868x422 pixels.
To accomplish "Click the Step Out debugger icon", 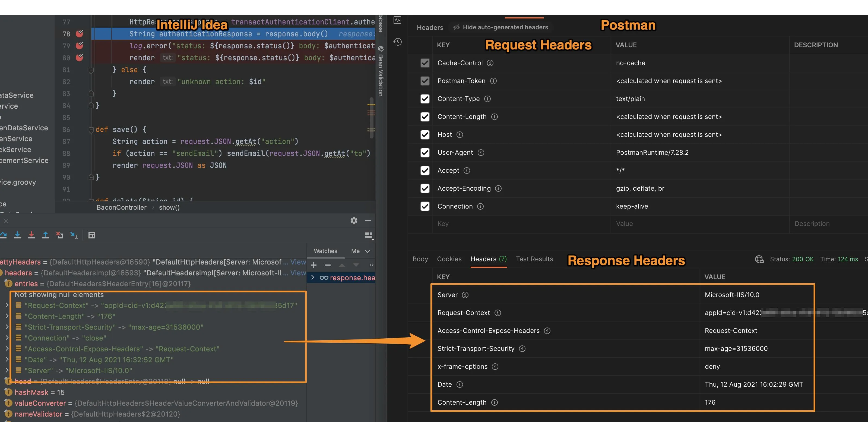I will point(46,235).
